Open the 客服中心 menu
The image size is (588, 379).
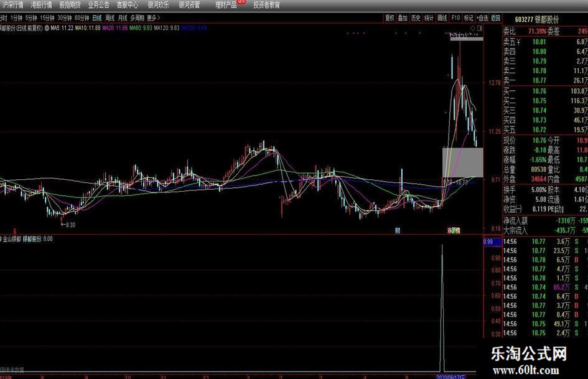coord(128,5)
